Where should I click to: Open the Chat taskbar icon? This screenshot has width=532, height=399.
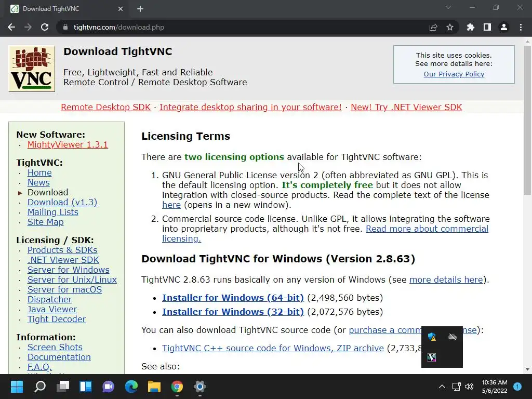(x=108, y=387)
